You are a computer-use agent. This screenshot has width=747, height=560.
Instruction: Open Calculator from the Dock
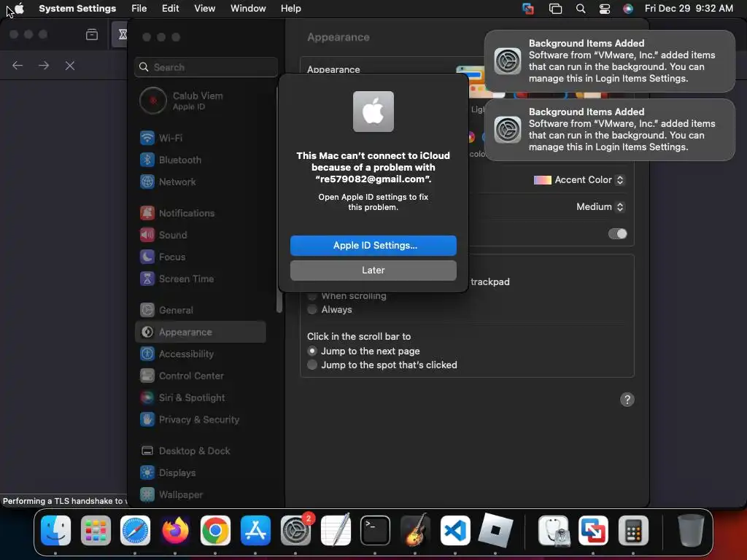point(633,531)
